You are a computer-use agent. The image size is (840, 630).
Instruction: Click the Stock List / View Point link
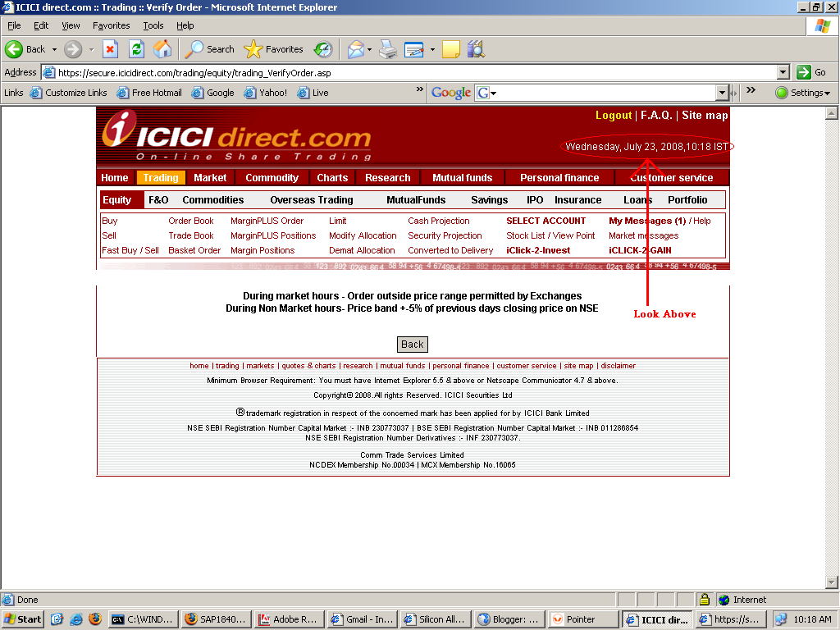[x=550, y=235]
